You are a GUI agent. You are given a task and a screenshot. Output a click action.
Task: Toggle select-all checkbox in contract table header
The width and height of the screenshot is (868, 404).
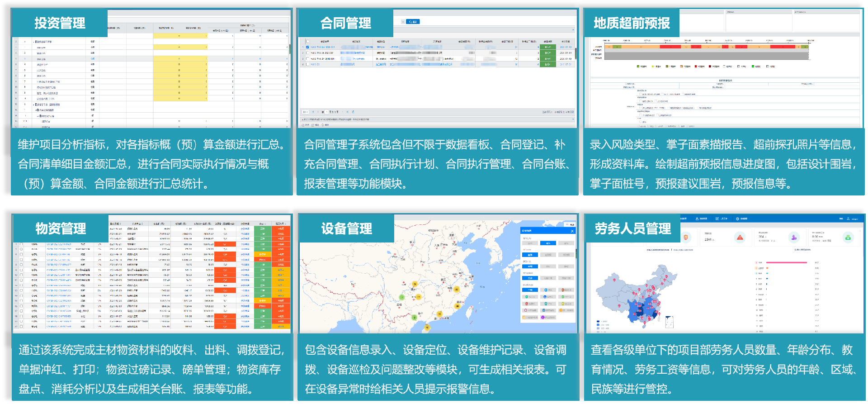coord(308,41)
